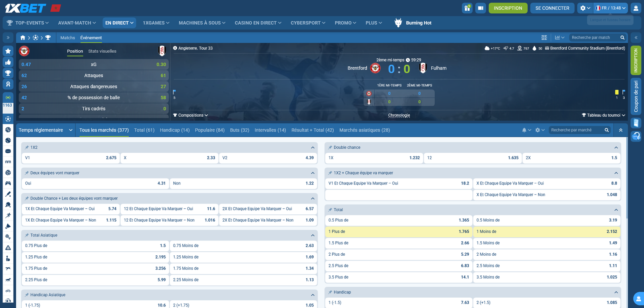Screen dimensions: 644x308
Task: Open the Favorites star in the left sidebar
Action: [x=8, y=51]
